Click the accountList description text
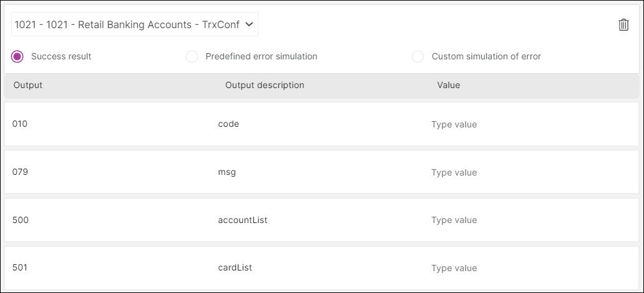This screenshot has height=293, width=644. [243, 220]
